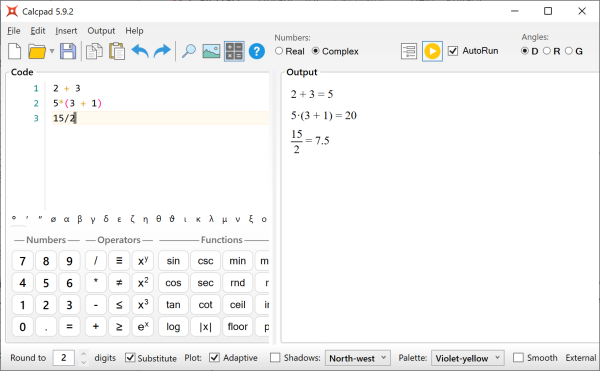
Task: Insert the Greek letter alpha
Action: coord(66,219)
